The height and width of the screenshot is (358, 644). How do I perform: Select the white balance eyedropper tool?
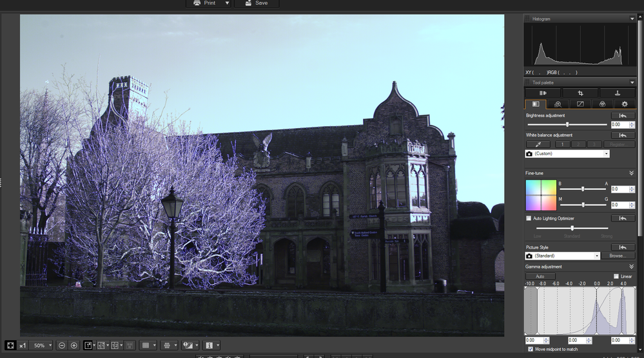pyautogui.click(x=538, y=144)
